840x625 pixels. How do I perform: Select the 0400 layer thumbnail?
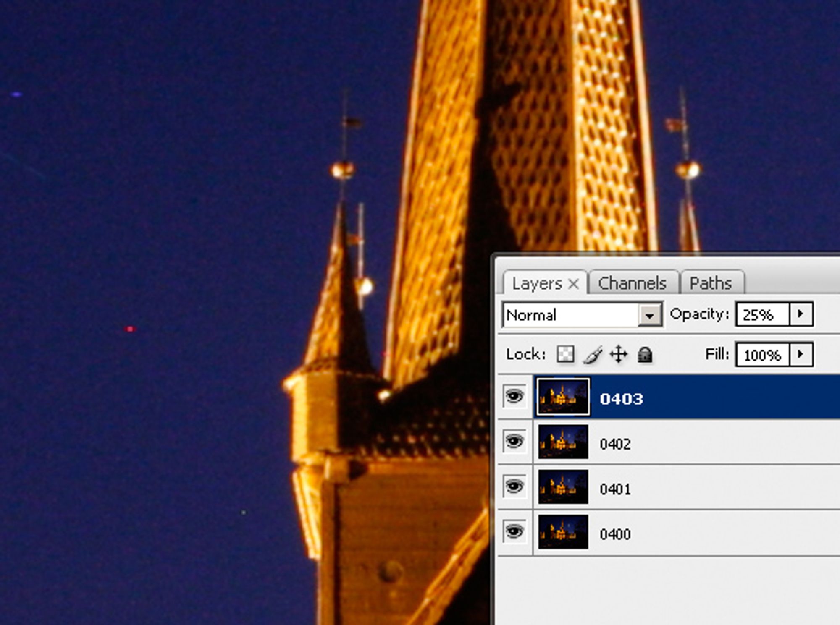click(563, 532)
